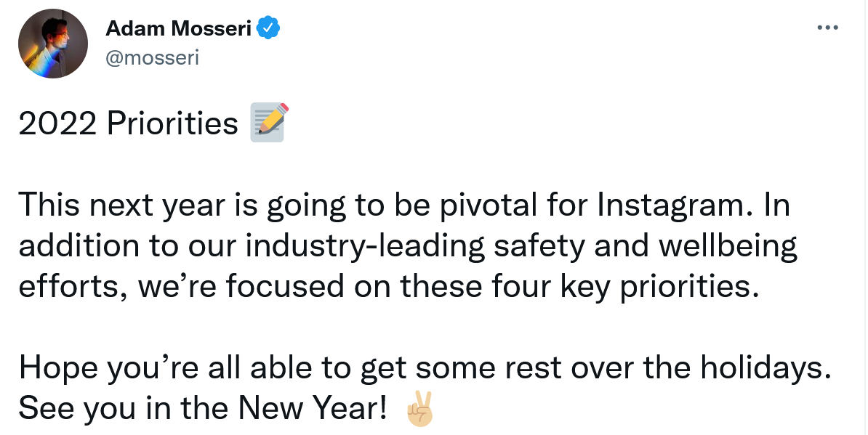The height and width of the screenshot is (435, 868).
Task: Click the memo pencil emoji
Action: tap(270, 122)
